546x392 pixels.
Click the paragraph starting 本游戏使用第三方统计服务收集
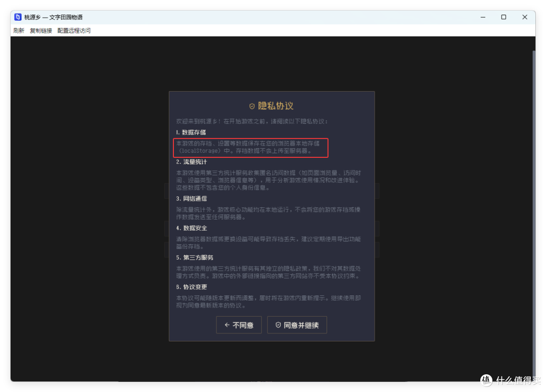[268, 180]
